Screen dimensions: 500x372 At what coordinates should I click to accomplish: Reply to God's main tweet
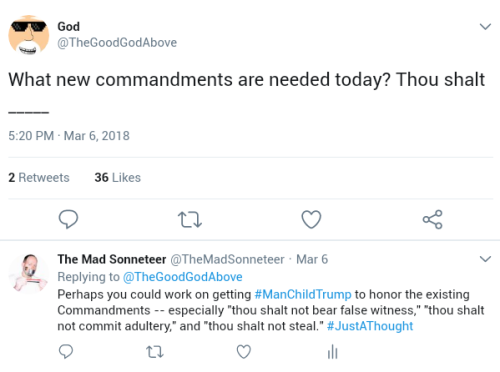click(68, 219)
